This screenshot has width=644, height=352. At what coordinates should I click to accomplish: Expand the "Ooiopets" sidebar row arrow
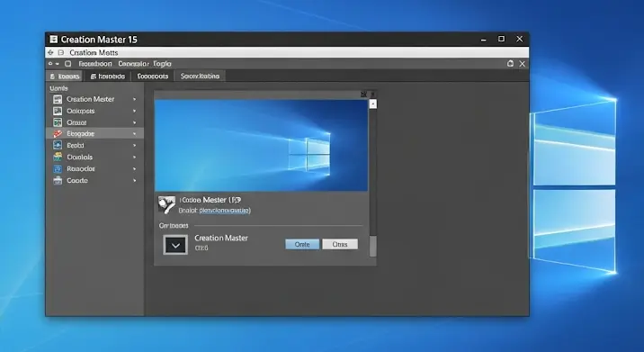click(134, 111)
